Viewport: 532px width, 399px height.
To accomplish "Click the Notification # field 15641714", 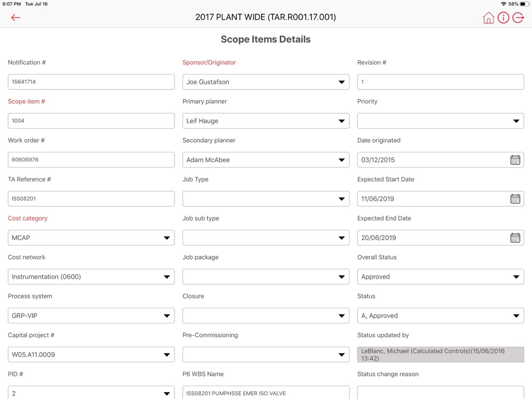I will pyautogui.click(x=92, y=82).
